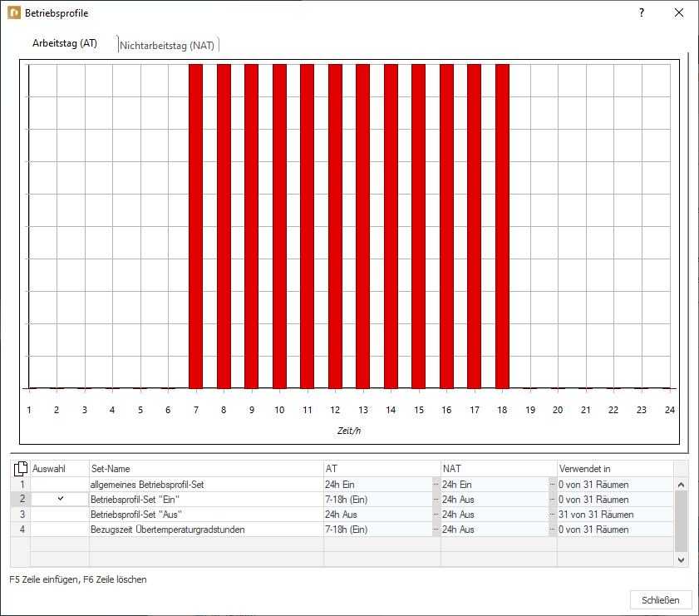Click the "24h Ein" NAT cell in row 1
Screen dimensions: 699x616
pos(495,485)
